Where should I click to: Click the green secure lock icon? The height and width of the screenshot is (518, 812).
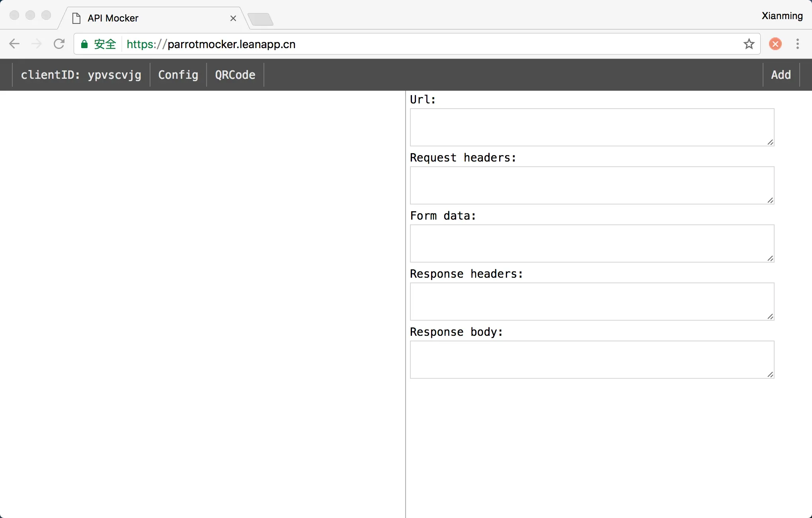[x=84, y=44]
